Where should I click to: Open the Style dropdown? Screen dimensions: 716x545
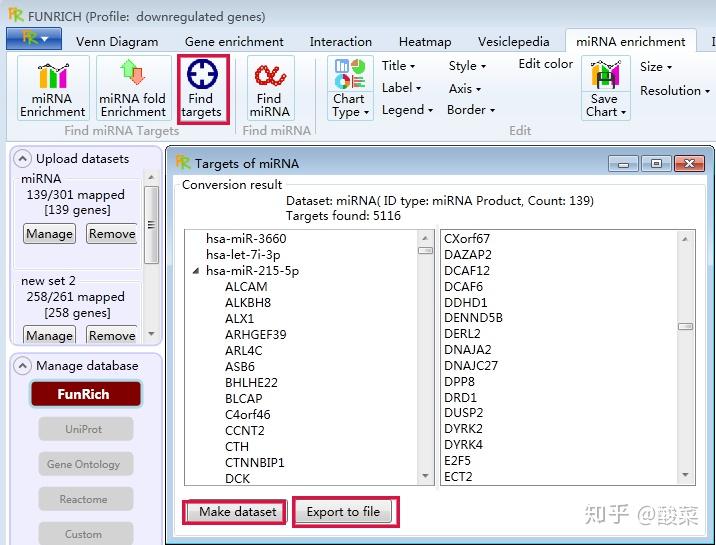(x=467, y=66)
